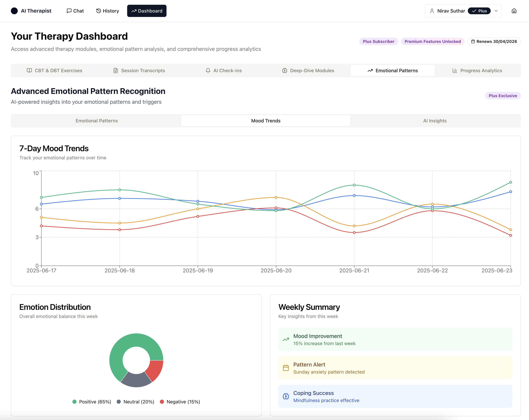Viewport: 529px width, 420px height.
Task: Expand the user account dropdown chevron
Action: [x=496, y=11]
